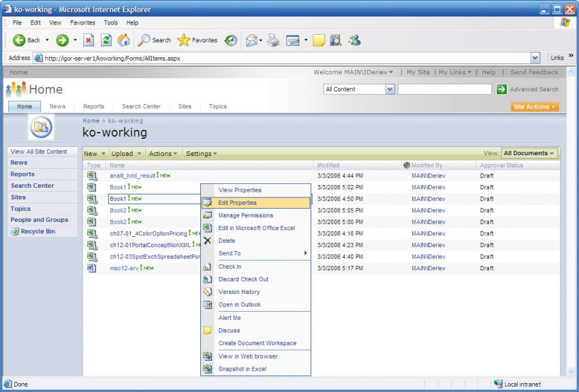
Task: Open the Advanced Search link
Action: point(534,89)
